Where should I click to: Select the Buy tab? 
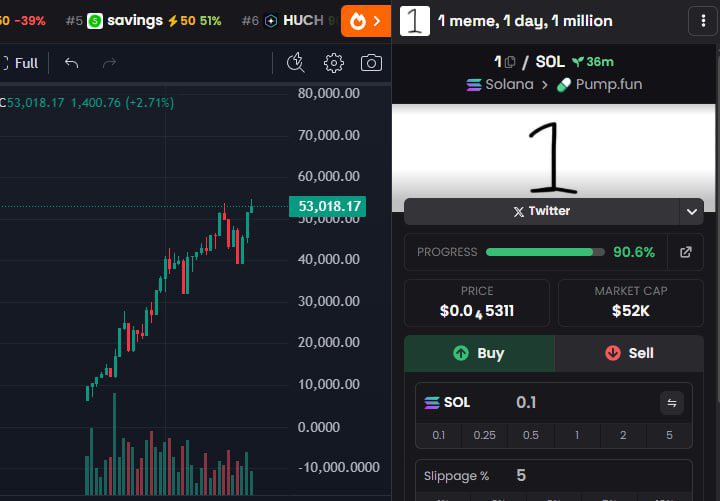coord(479,353)
